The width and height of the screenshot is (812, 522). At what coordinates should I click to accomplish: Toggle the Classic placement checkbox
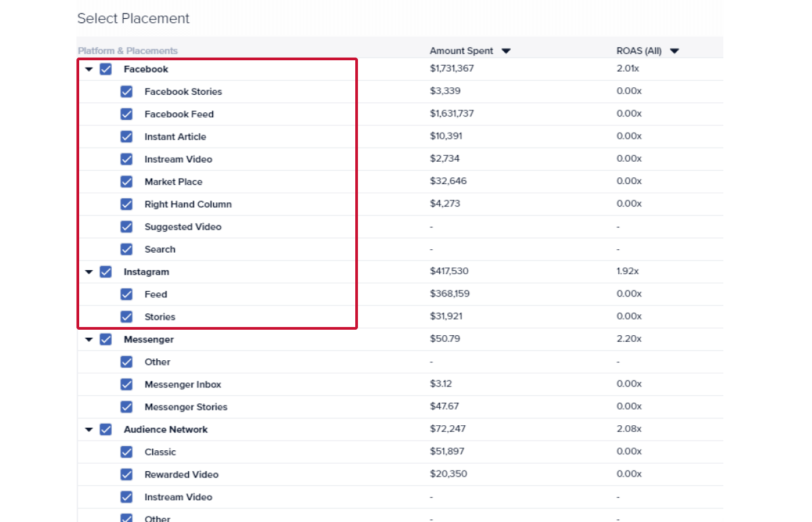pyautogui.click(x=127, y=452)
